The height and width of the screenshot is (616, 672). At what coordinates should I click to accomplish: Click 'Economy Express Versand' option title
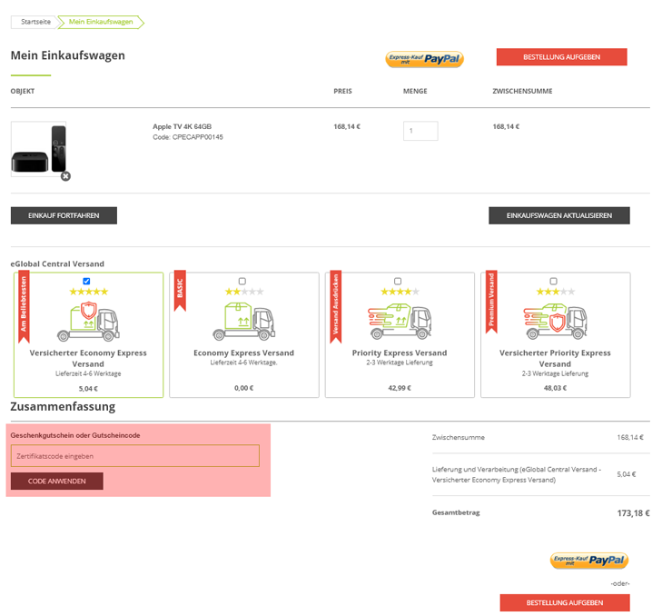click(244, 353)
